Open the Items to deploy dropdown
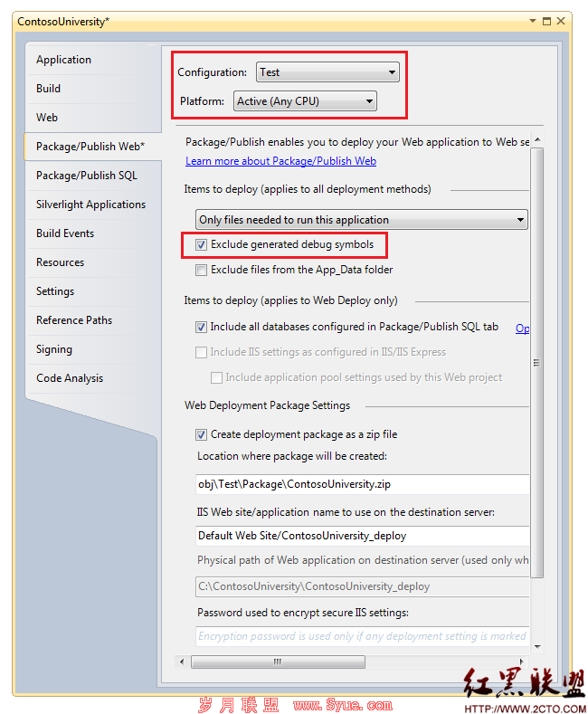The height and width of the screenshot is (714, 588). click(x=361, y=220)
